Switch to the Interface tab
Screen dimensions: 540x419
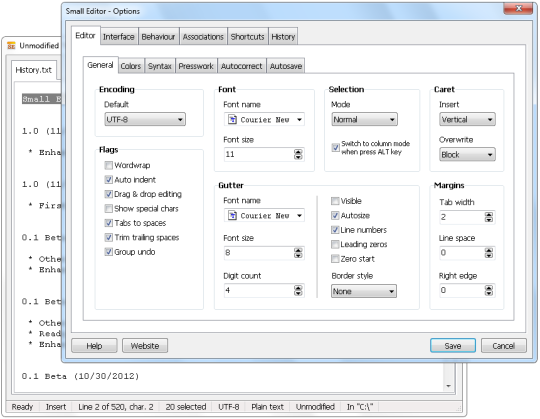[x=118, y=37]
